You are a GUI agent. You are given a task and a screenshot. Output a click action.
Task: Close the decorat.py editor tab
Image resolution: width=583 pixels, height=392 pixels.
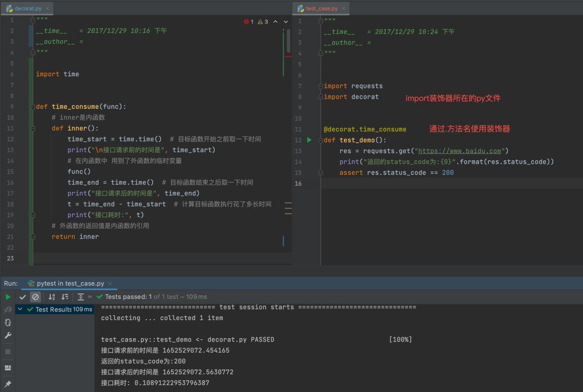tap(47, 9)
